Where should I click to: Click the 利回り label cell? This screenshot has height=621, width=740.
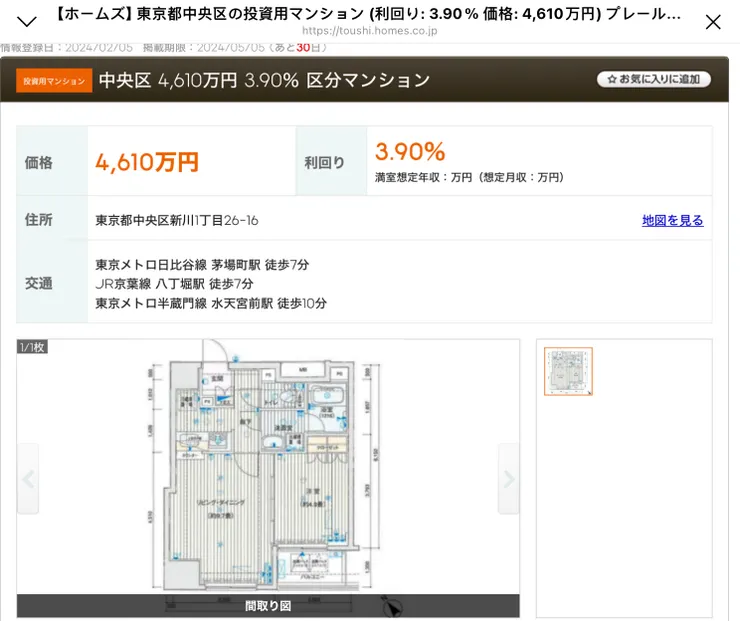click(x=331, y=161)
